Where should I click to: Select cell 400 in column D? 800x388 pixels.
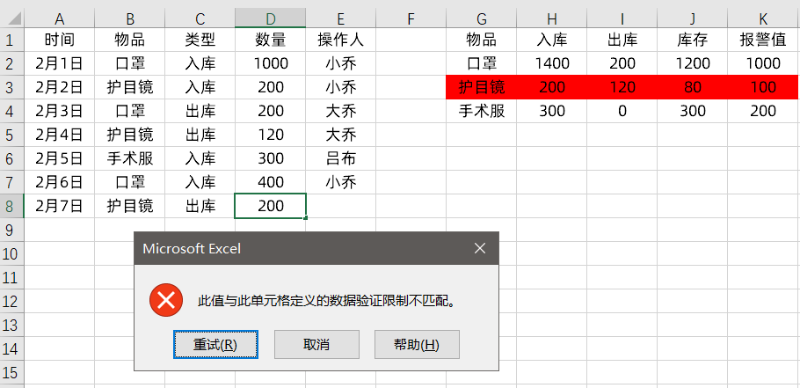(x=270, y=182)
